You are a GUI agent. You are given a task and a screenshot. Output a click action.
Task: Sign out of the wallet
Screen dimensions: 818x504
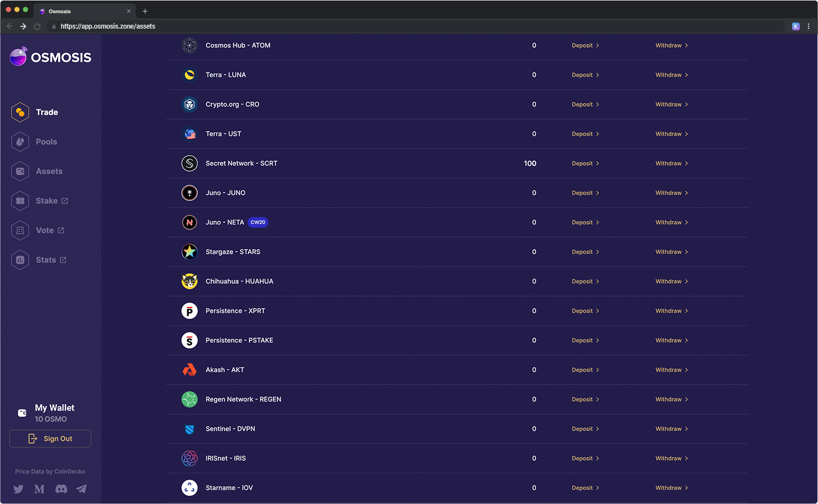click(50, 439)
